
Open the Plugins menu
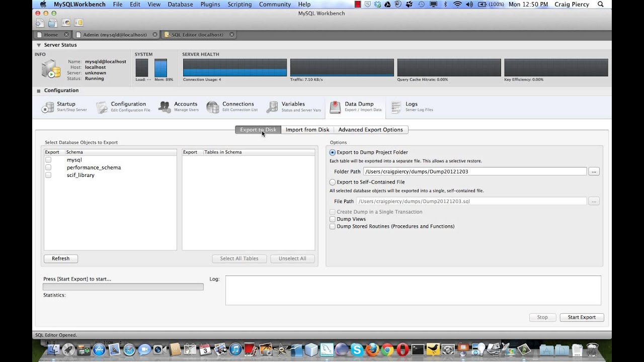210,4
